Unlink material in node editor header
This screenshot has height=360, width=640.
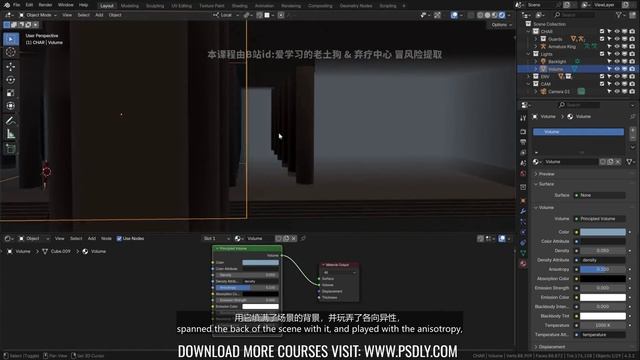(294, 238)
